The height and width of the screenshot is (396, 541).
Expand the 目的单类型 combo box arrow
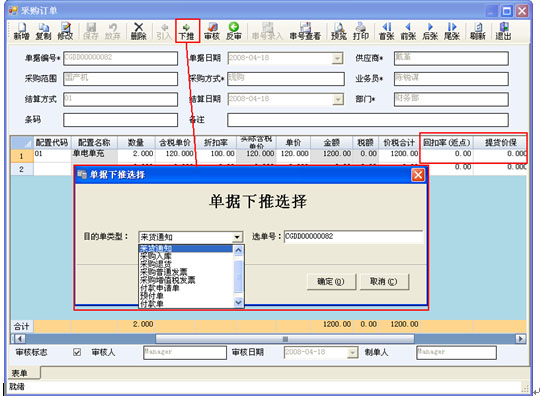(237, 237)
